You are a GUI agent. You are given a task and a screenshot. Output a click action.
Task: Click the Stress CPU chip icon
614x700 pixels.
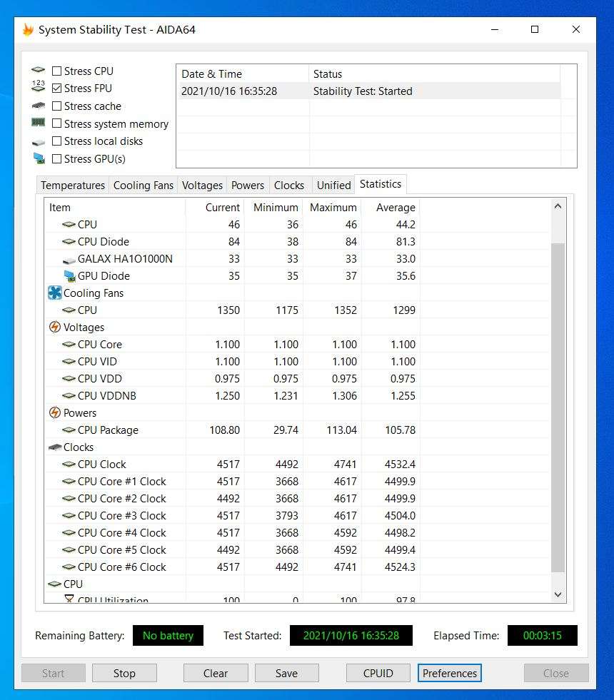coord(39,70)
